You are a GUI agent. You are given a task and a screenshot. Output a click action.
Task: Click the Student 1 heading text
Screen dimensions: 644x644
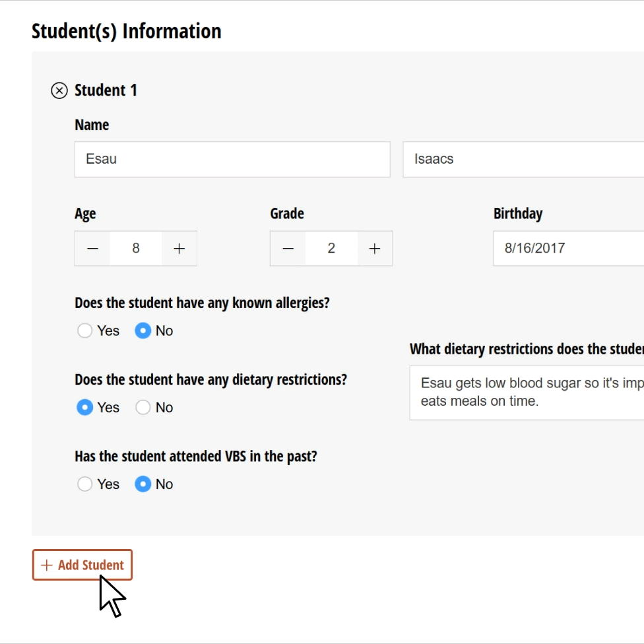pos(106,90)
